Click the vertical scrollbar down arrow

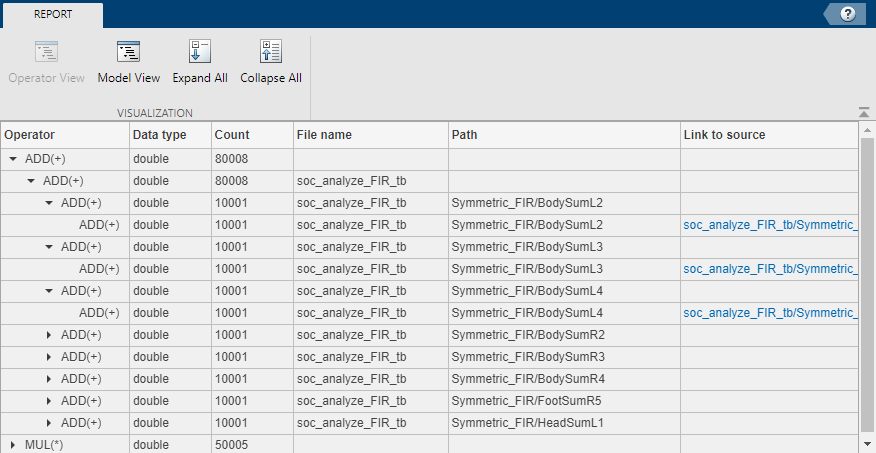point(867,444)
